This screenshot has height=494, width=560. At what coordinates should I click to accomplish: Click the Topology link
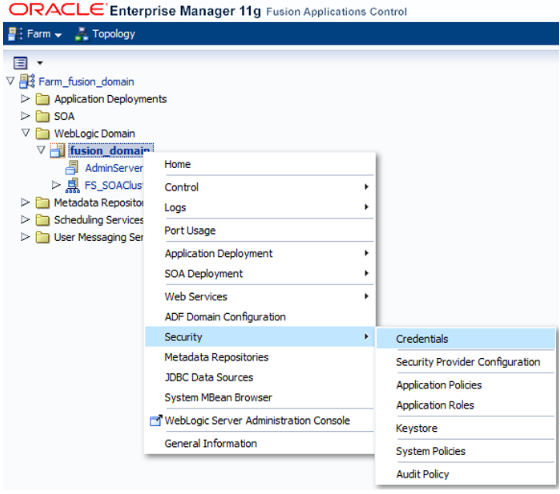[x=114, y=34]
